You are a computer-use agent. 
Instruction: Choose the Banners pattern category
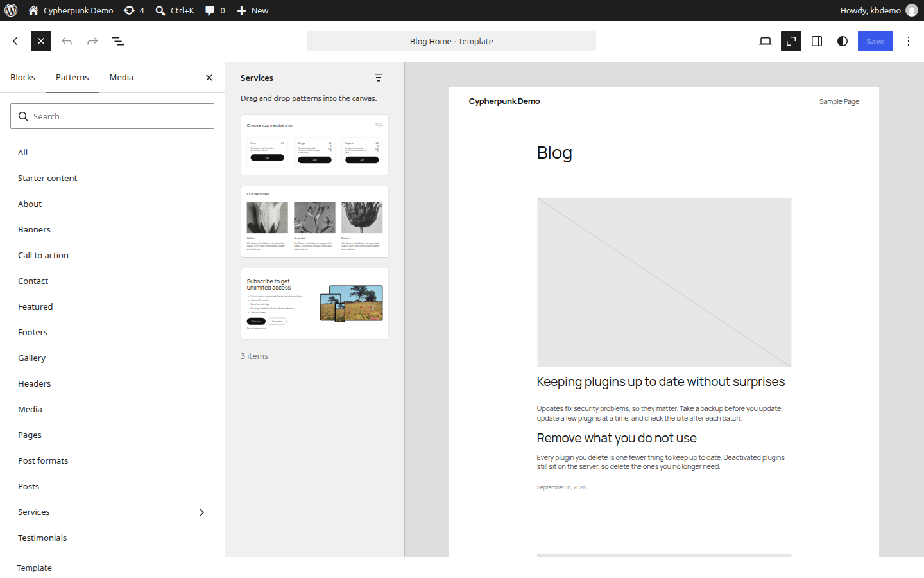(x=112, y=229)
